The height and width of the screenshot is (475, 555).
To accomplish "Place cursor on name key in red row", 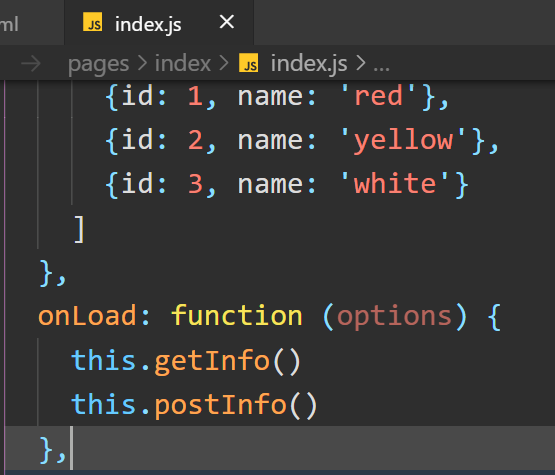I will coord(270,97).
